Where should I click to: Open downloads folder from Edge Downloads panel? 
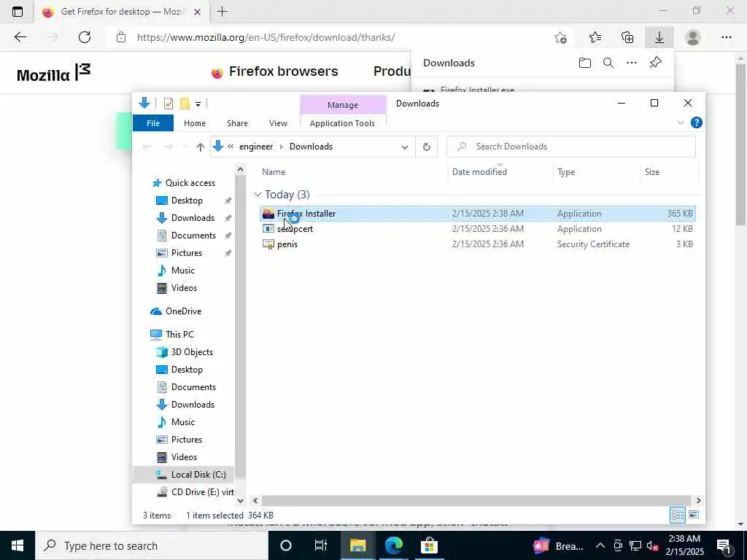tap(584, 63)
